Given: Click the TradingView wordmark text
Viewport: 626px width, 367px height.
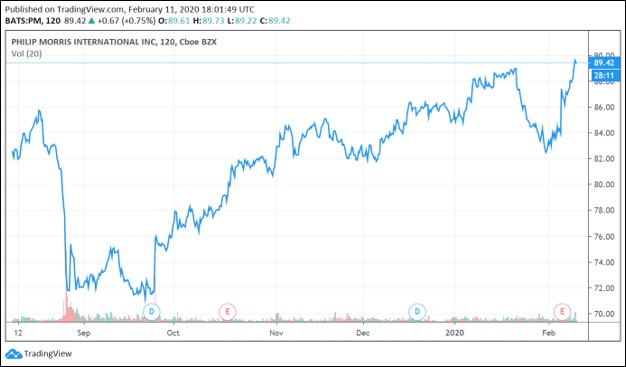Looking at the screenshot, I should [x=48, y=354].
